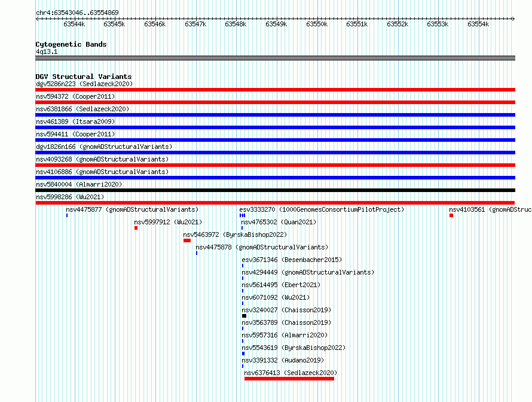Click the DGV Structural Variants track heading
The height and width of the screenshot is (402, 532).
click(84, 77)
